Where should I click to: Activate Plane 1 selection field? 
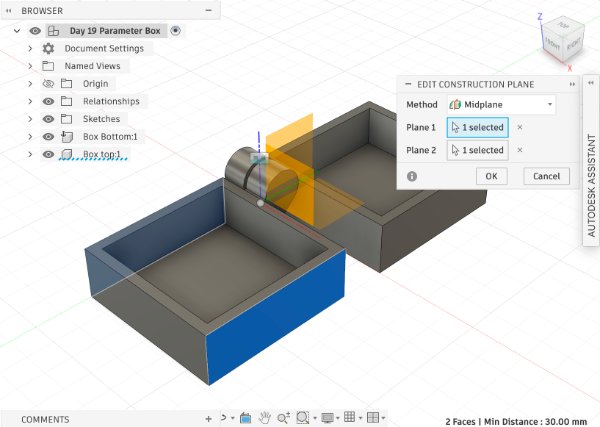tap(478, 127)
